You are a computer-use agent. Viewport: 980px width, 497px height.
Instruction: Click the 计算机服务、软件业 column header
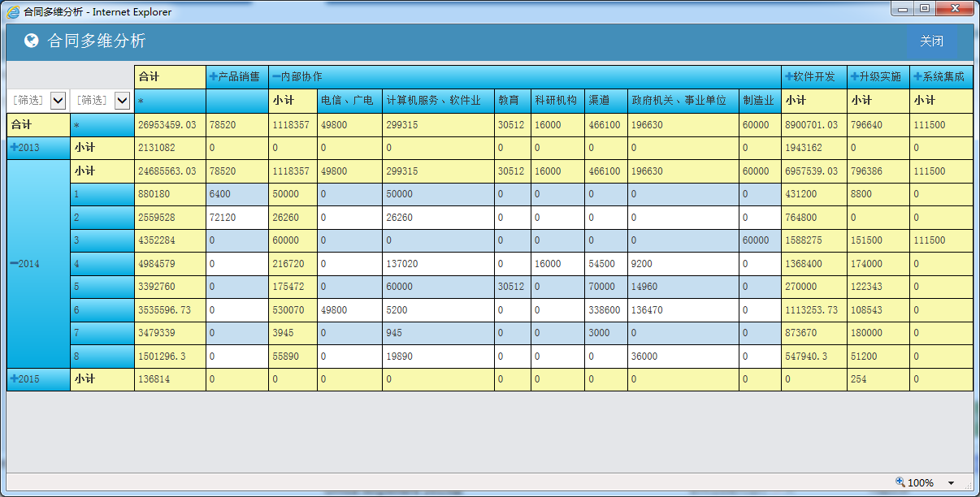click(438, 101)
